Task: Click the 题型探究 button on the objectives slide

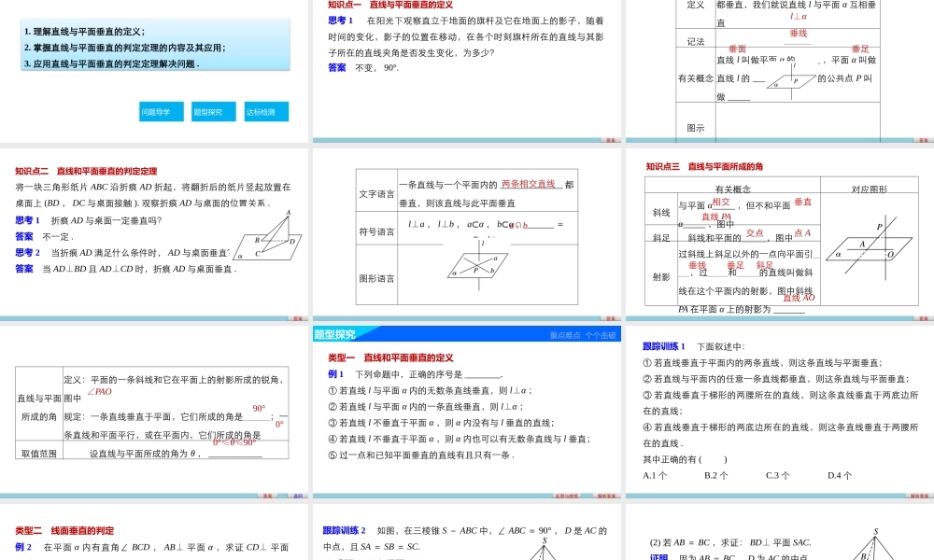Action: [x=214, y=112]
